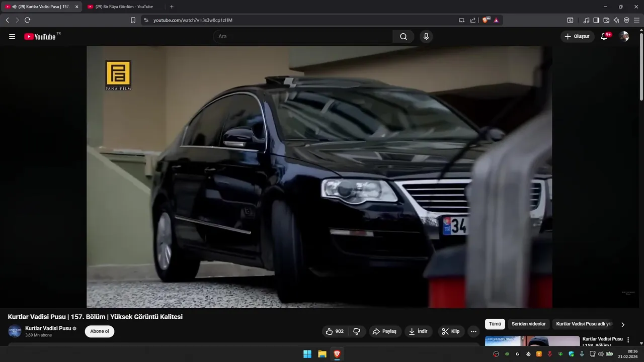
Task: Toggle the browser sidebar panel
Action: coord(596,20)
